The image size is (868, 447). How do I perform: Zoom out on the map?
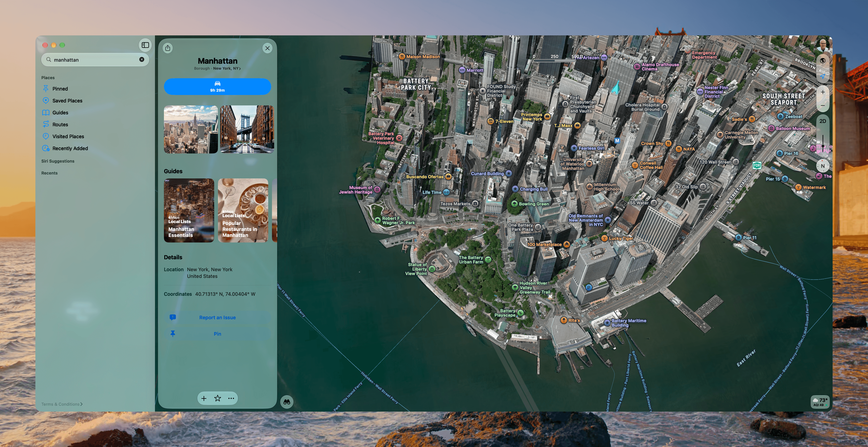pyautogui.click(x=823, y=105)
